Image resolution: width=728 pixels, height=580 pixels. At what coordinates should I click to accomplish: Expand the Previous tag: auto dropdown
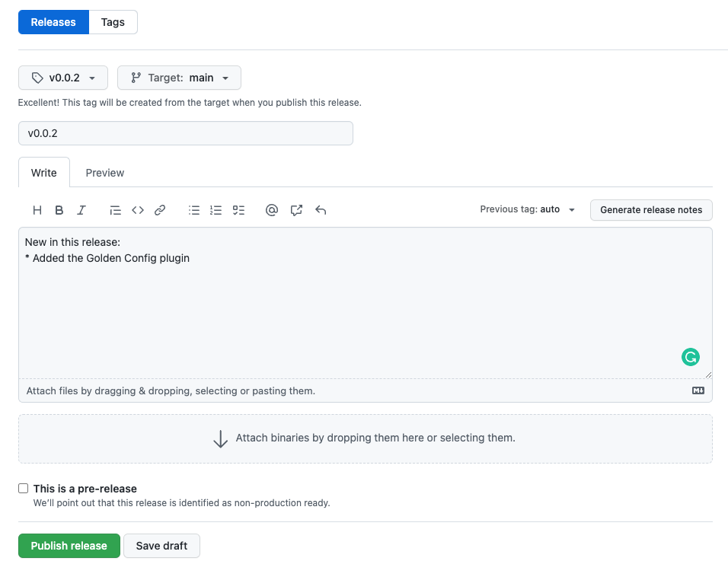click(x=528, y=209)
